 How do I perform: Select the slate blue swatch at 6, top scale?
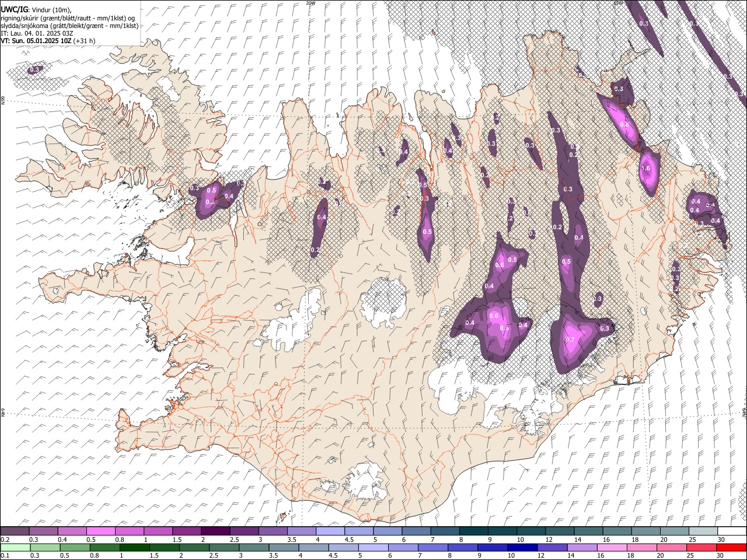(x=416, y=531)
